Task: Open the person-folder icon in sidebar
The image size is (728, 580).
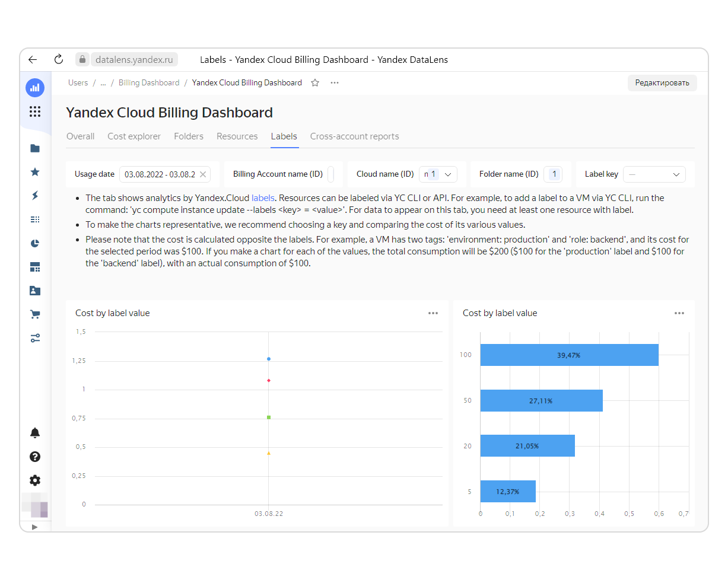Action: (35, 291)
